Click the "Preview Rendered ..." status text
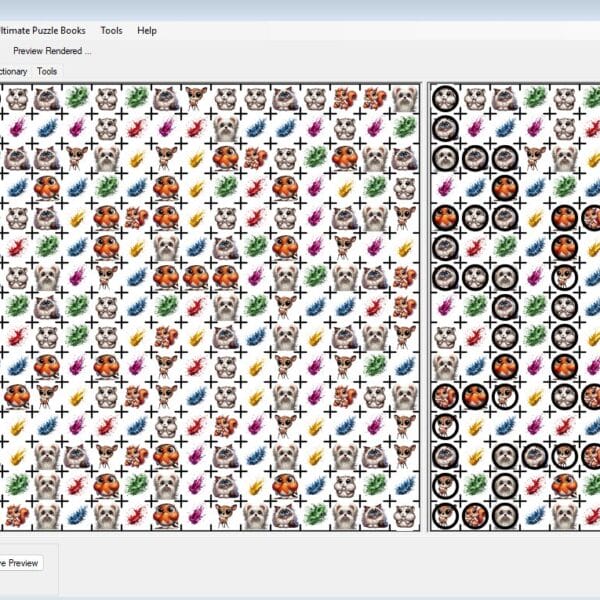This screenshot has height=600, width=600. (52, 50)
